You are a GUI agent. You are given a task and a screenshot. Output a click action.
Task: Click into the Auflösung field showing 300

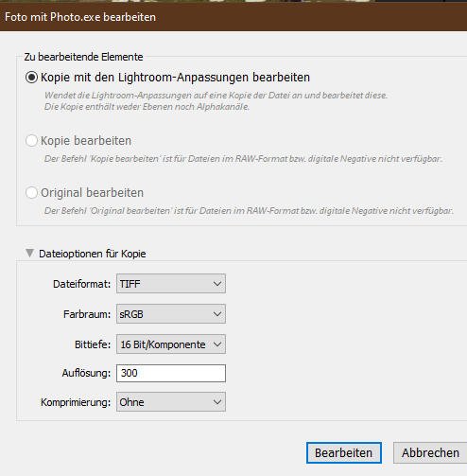coord(171,373)
